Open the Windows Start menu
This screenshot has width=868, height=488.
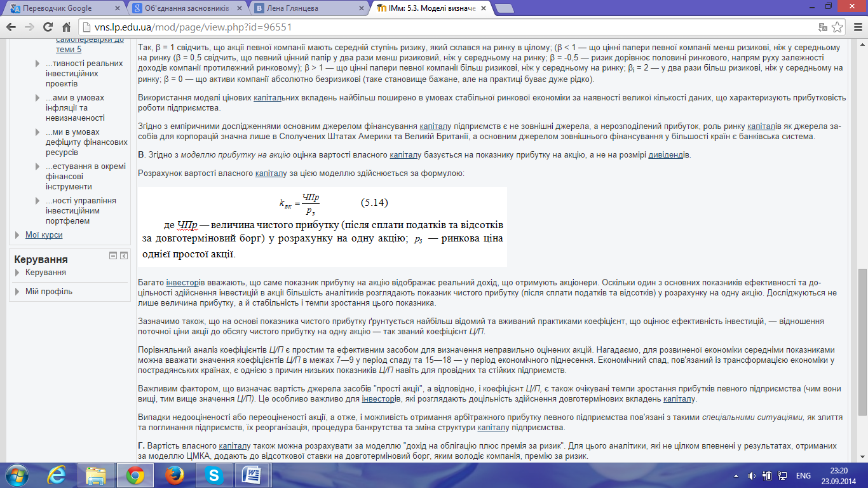coord(17,475)
